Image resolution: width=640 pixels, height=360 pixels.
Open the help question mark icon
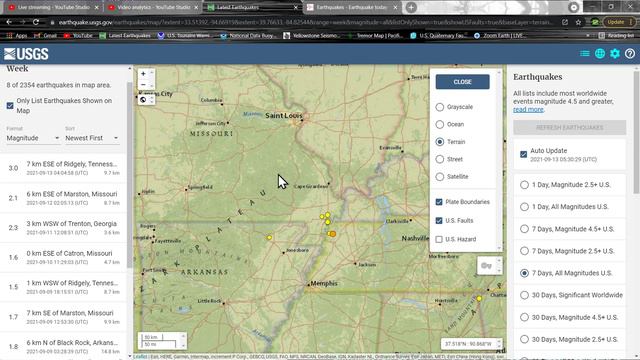pos(630,53)
